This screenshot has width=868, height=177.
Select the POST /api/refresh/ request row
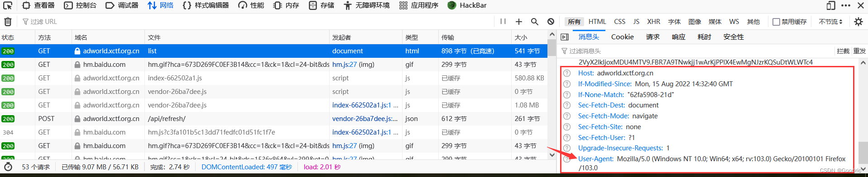(273, 119)
